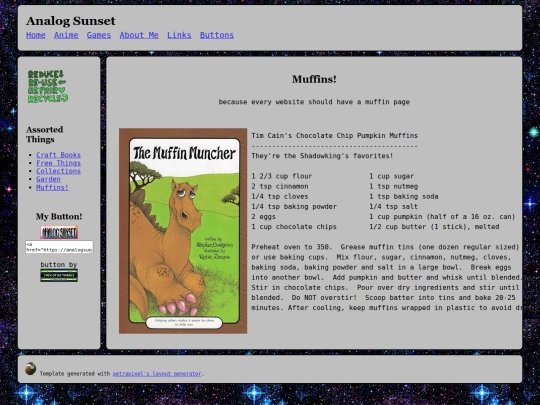Open the Home nav link
Image resolution: width=540 pixels, height=405 pixels.
(36, 35)
